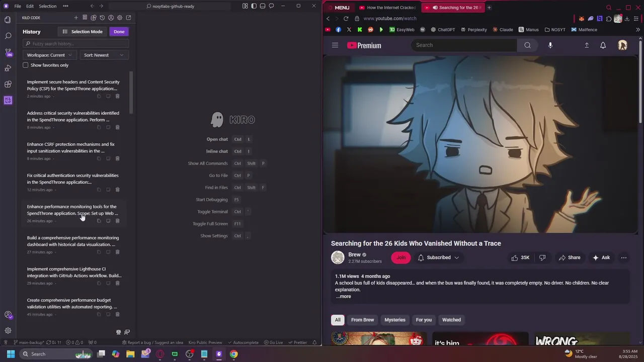Viewport: 644px width, 362px height.
Task: Open the ChatGPT bookmark
Action: coord(442,30)
